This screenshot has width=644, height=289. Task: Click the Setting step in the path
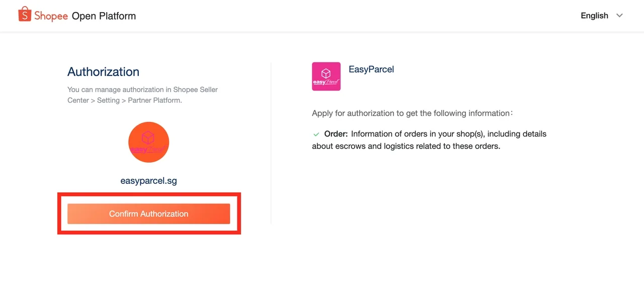click(108, 100)
